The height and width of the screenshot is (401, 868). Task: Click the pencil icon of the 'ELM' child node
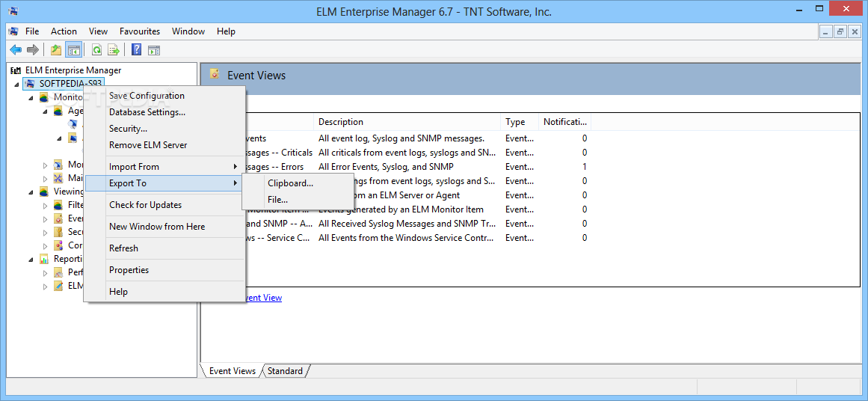coord(58,286)
